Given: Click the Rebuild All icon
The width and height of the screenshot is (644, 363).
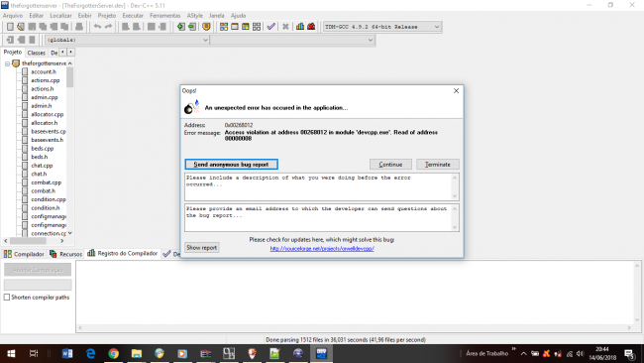Looking at the screenshot, I should (x=257, y=27).
